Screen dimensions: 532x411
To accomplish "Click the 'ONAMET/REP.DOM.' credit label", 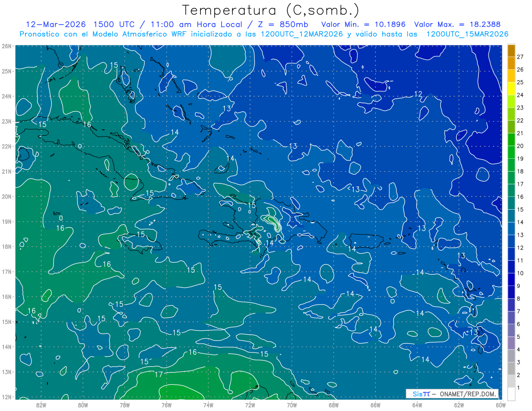I will (468, 394).
